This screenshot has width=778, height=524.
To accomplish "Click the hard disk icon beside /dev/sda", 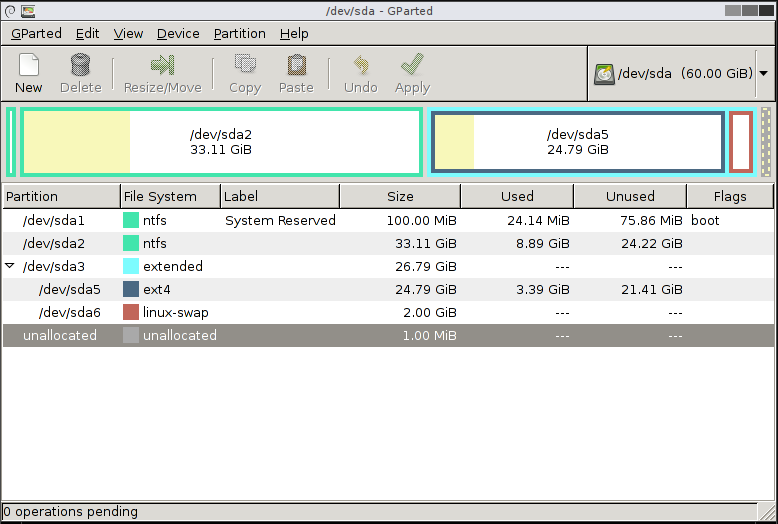I will pyautogui.click(x=604, y=74).
